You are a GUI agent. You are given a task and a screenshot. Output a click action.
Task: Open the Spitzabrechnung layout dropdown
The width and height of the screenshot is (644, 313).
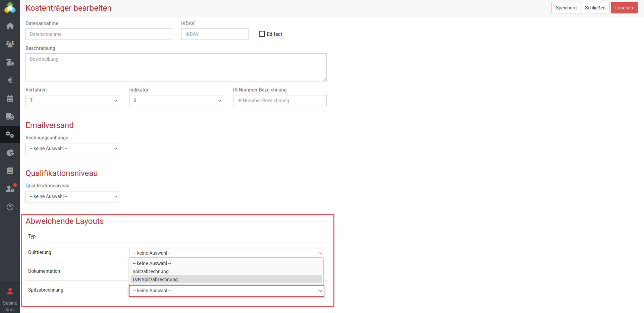(226, 291)
